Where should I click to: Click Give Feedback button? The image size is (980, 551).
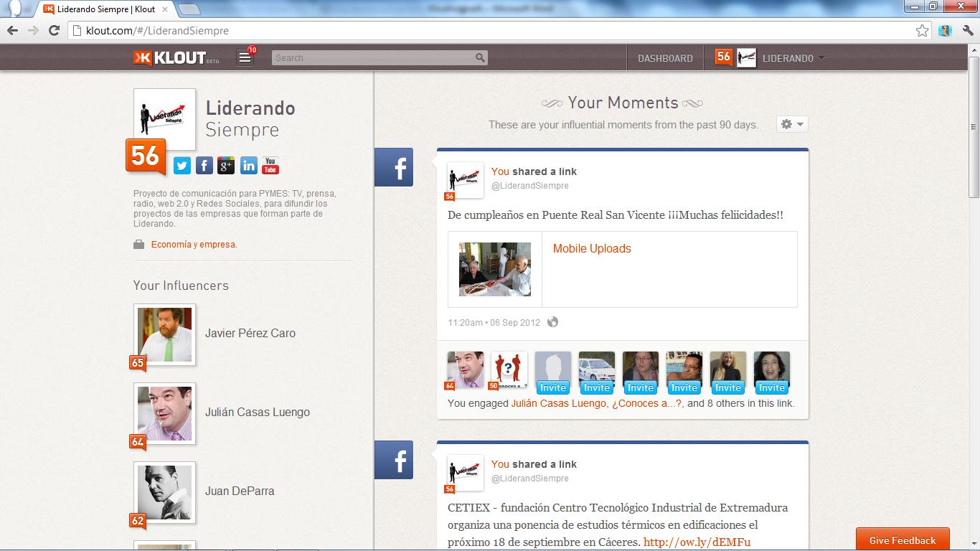(903, 540)
